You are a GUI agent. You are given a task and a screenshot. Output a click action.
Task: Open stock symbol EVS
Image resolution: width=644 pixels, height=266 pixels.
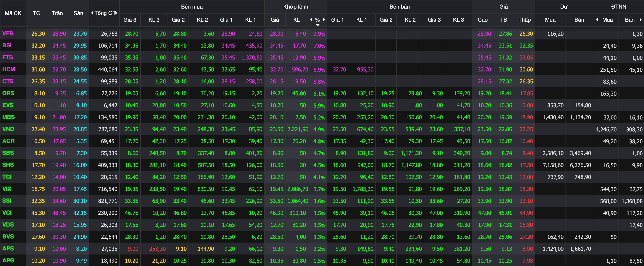pos(8,105)
